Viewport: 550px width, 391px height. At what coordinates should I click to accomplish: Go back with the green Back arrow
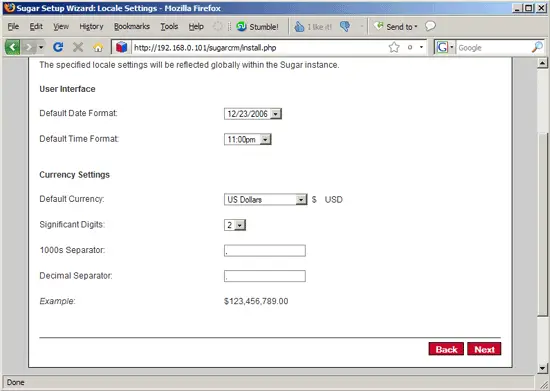[x=12, y=47]
